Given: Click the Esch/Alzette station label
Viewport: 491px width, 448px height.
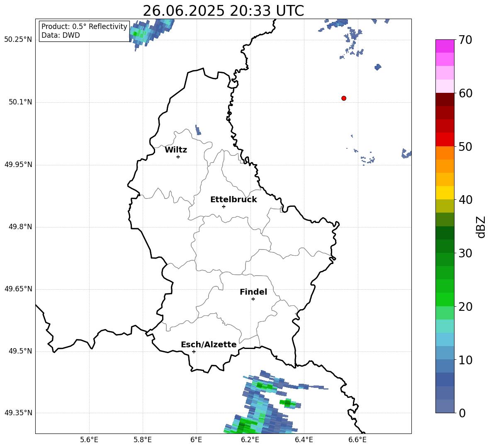Looking at the screenshot, I should 209,344.
